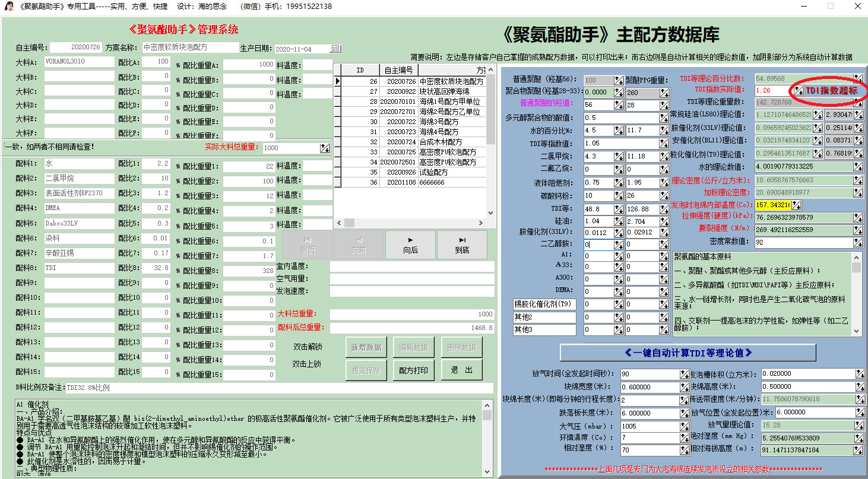This screenshot has height=479, width=868.
Task: Click spinner beside 硅油 value 1.04
Action: 619,221
